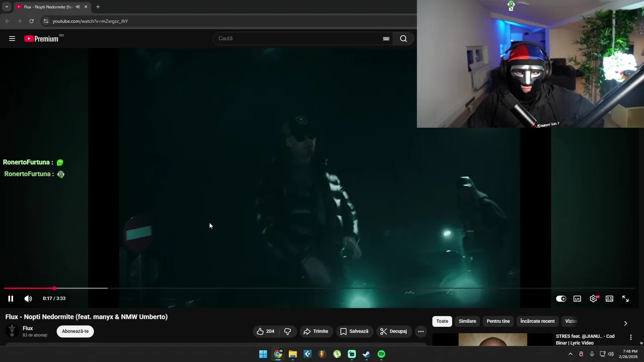Go forward in browser history

click(x=19, y=21)
